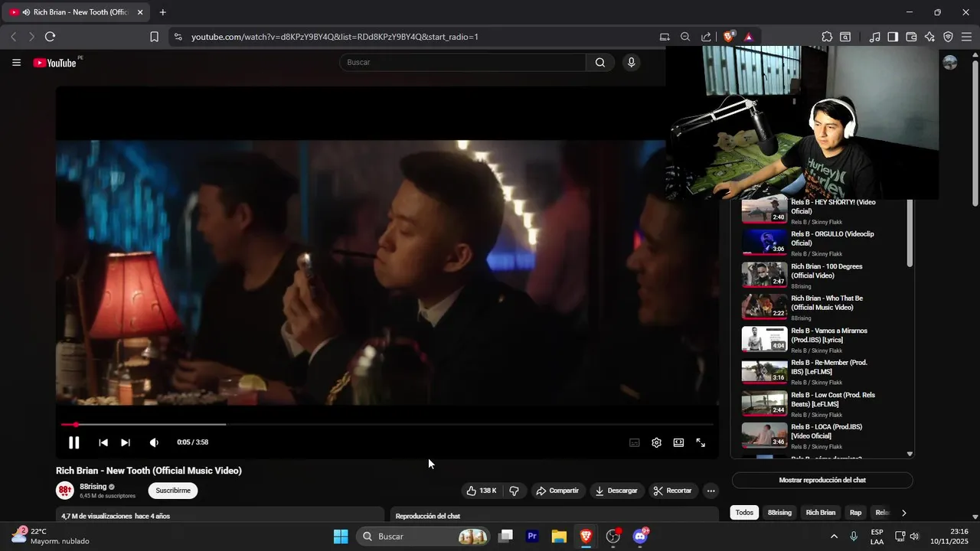Image resolution: width=980 pixels, height=551 pixels.
Task: Play Rels B - ORGULLO videoclip thumbnail
Action: (764, 242)
